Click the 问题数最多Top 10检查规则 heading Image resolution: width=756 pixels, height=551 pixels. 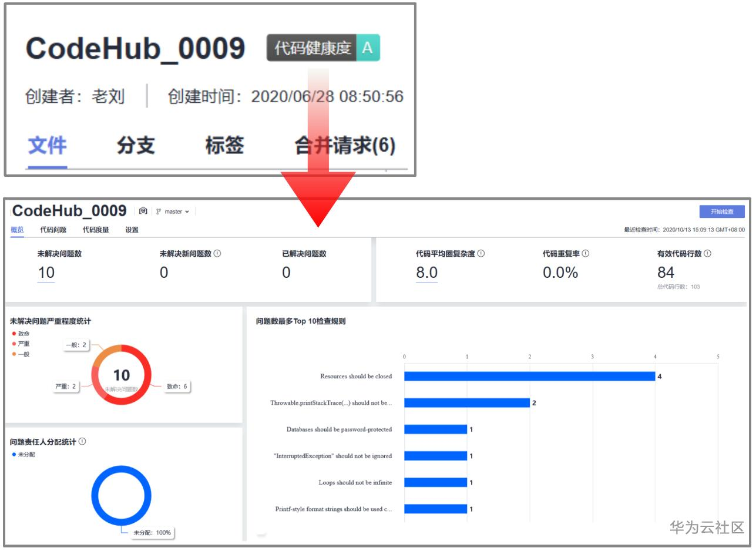click(x=301, y=321)
